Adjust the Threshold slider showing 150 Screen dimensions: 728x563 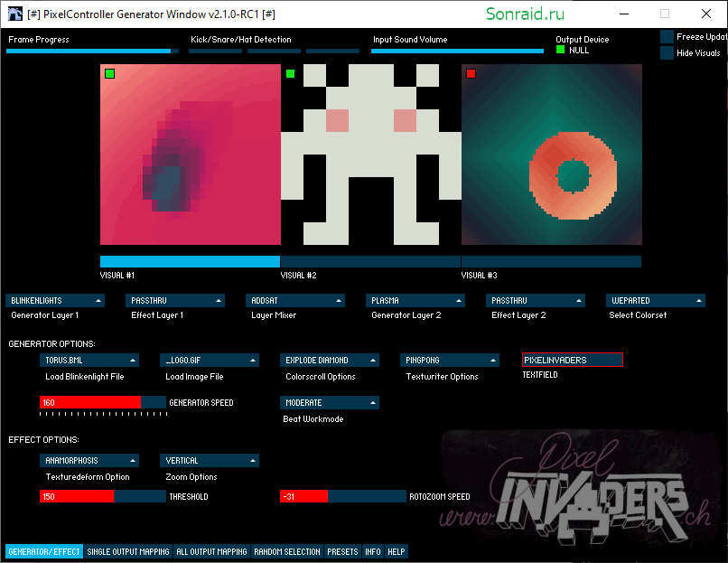103,496
